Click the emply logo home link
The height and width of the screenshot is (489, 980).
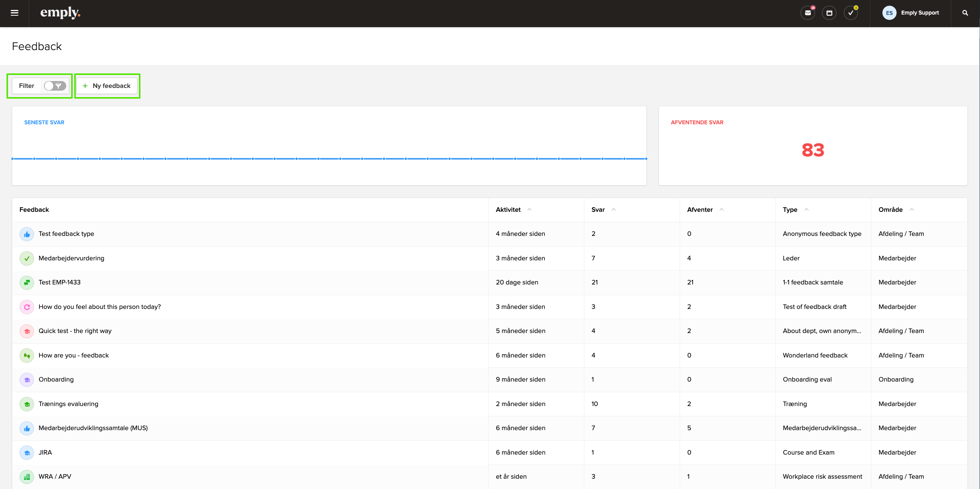pyautogui.click(x=60, y=13)
